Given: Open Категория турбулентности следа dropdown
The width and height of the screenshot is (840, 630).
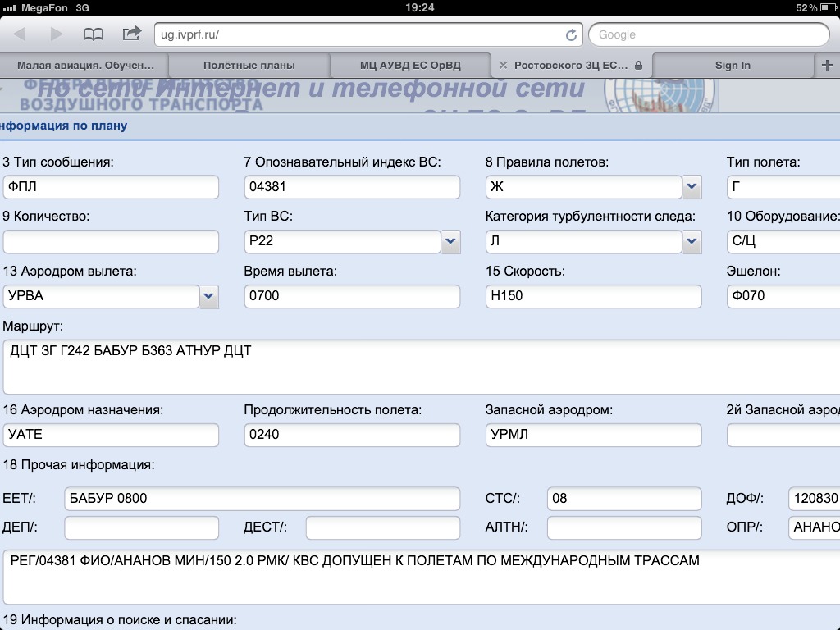Looking at the screenshot, I should 692,242.
